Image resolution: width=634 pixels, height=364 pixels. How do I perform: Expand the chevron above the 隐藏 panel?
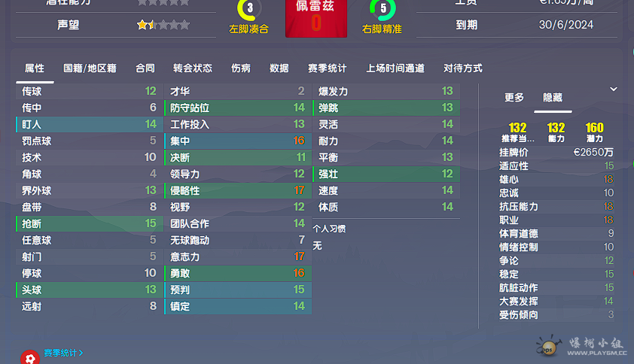614,89
